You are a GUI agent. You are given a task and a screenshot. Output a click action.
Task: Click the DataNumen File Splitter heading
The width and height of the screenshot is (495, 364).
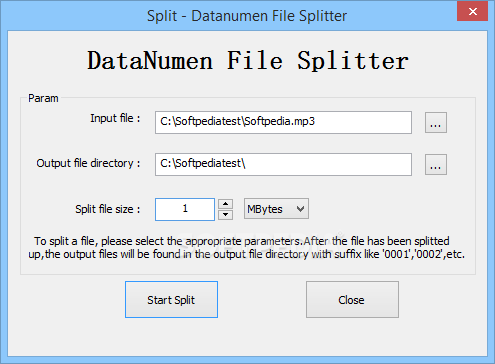pyautogui.click(x=248, y=61)
